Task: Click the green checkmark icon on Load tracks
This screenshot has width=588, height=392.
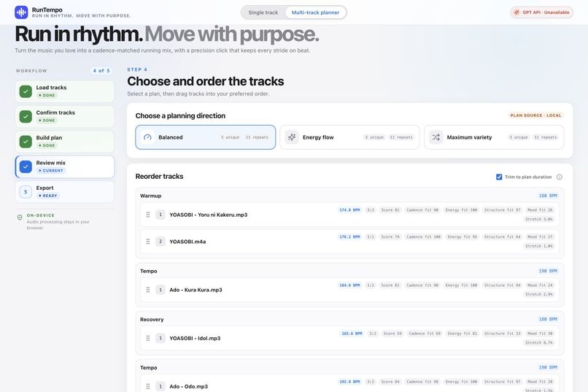Action: tap(26, 91)
